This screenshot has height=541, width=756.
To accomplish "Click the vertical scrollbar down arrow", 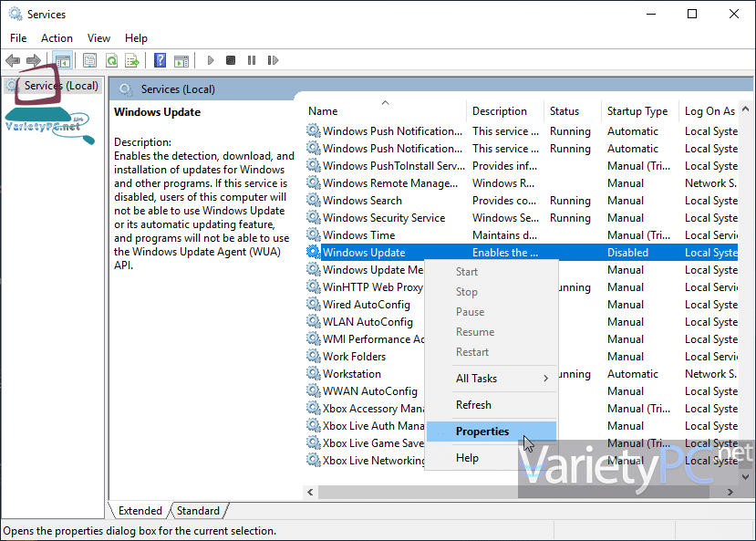I will pos(745,477).
